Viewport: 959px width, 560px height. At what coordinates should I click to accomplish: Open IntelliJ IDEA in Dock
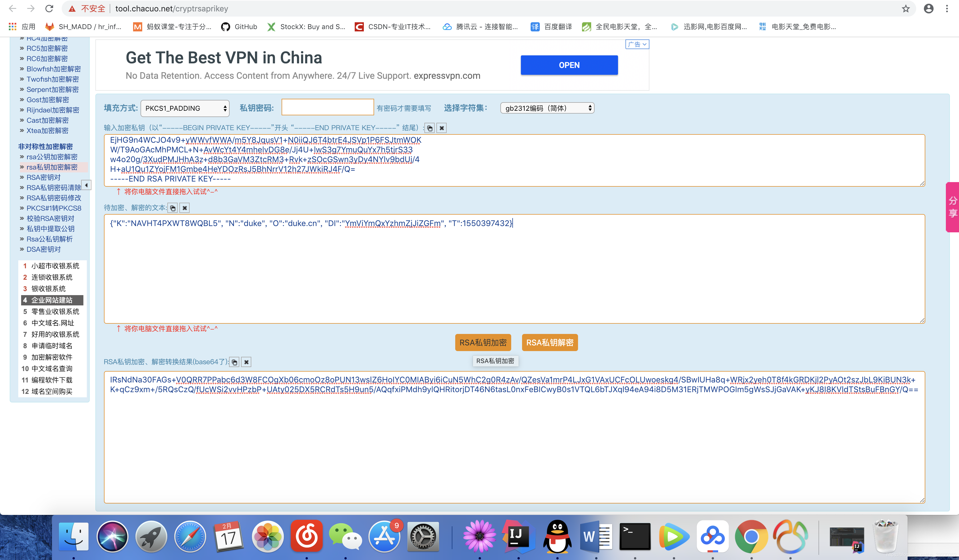pos(518,537)
